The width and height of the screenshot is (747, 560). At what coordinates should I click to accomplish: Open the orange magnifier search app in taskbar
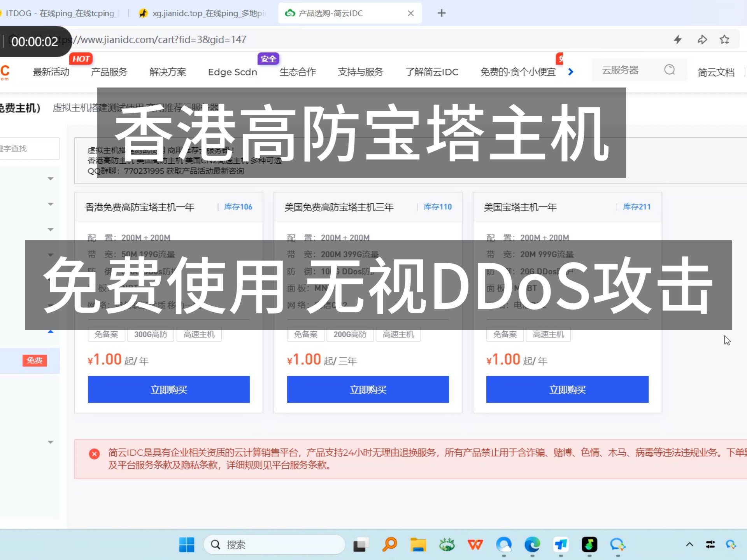coord(389,544)
